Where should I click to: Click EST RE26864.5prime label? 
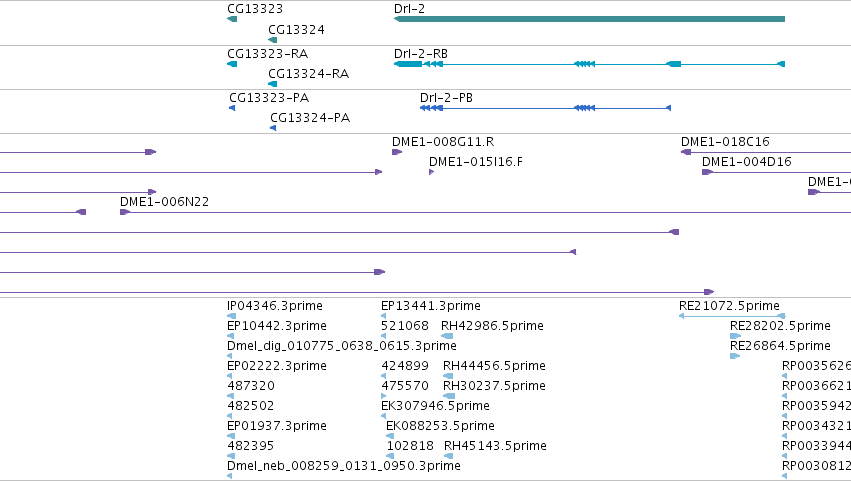click(780, 346)
